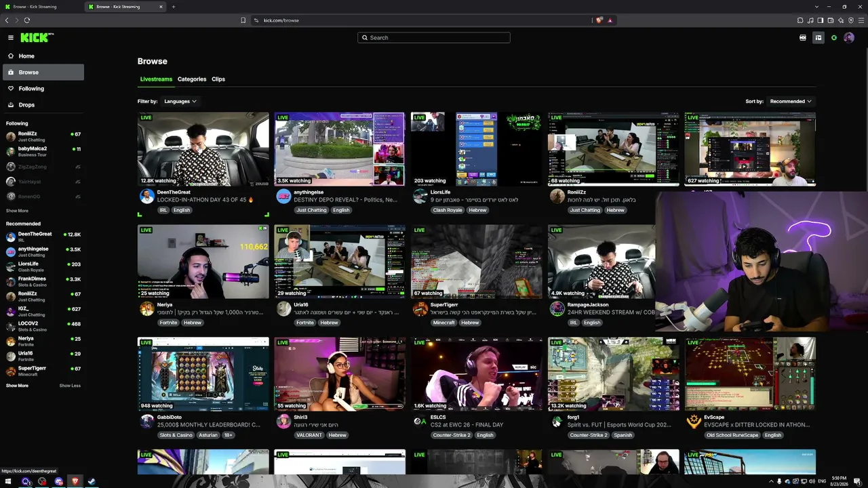Open Steam from the taskbar

pos(92,482)
